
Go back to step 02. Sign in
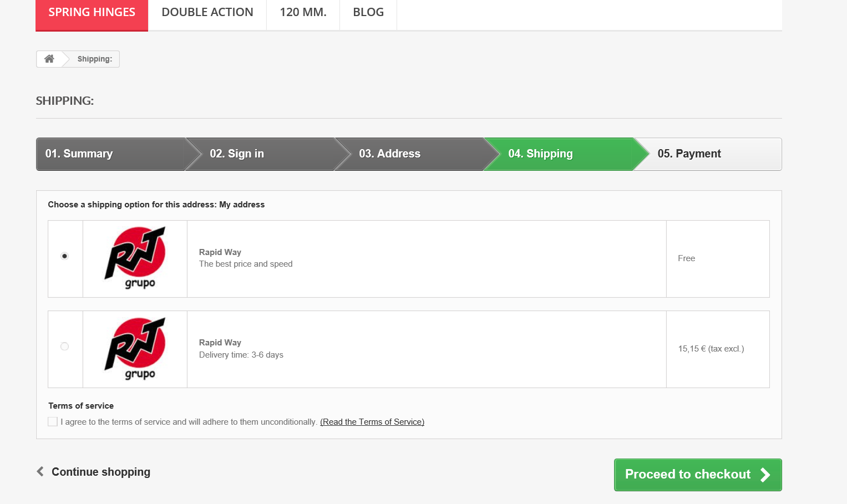[x=237, y=154]
